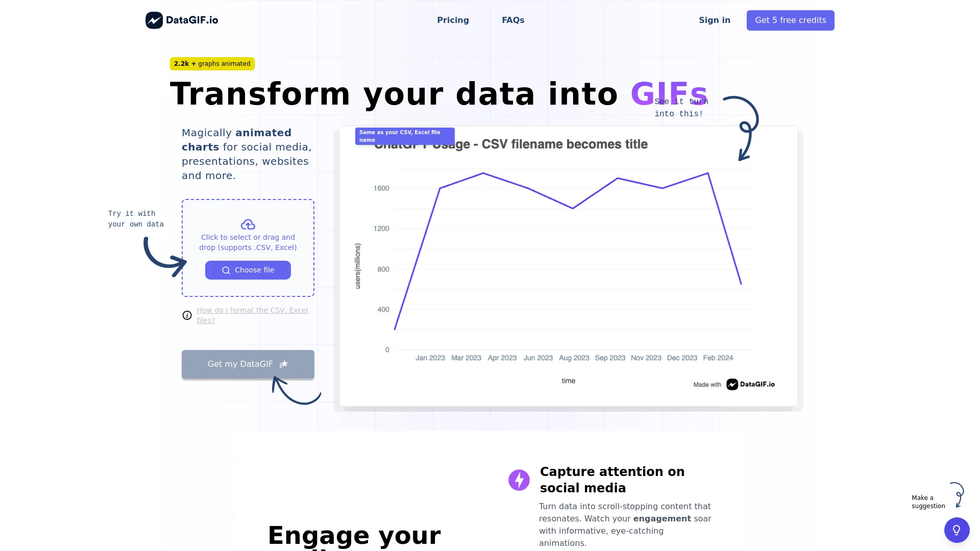Click Get 5 free credits button
Viewport: 980px width, 551px height.
point(790,20)
